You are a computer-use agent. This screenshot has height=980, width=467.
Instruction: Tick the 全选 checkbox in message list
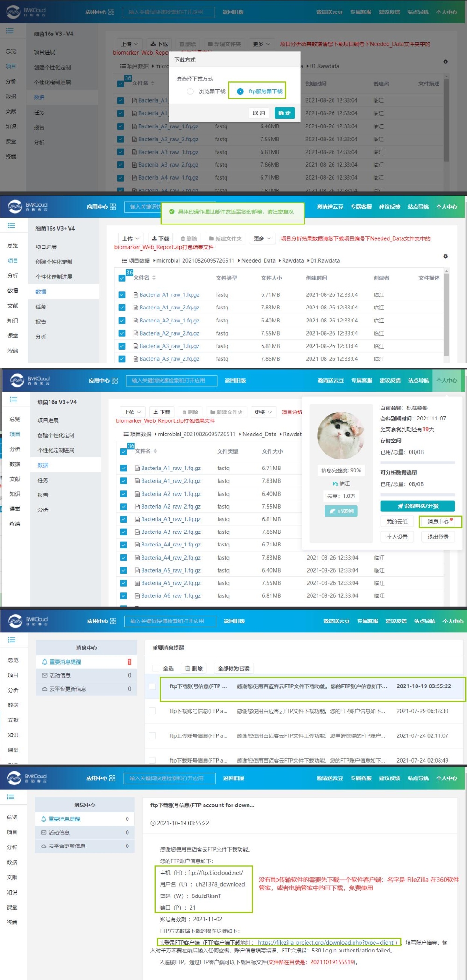(156, 668)
